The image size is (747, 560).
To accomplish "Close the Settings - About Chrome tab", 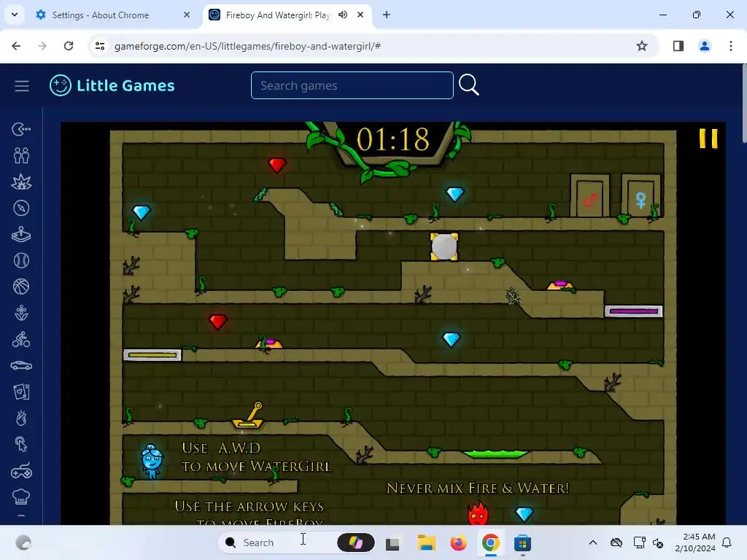I will click(x=187, y=15).
